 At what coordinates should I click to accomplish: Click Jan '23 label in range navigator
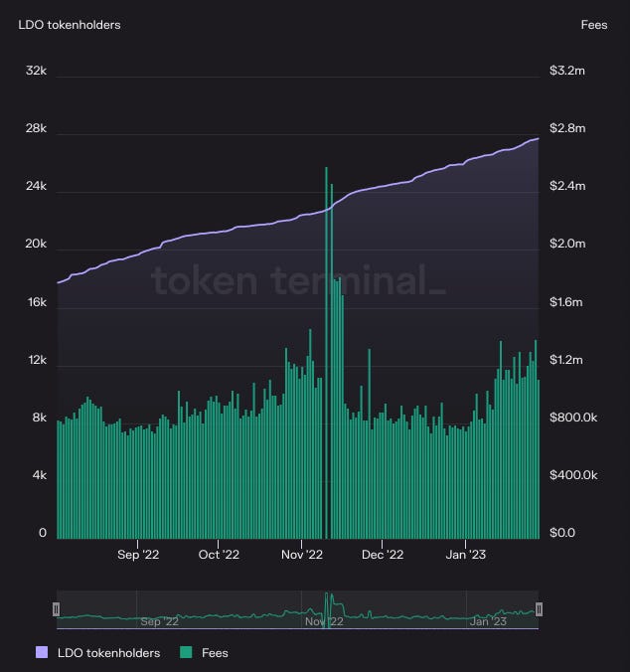(x=488, y=621)
